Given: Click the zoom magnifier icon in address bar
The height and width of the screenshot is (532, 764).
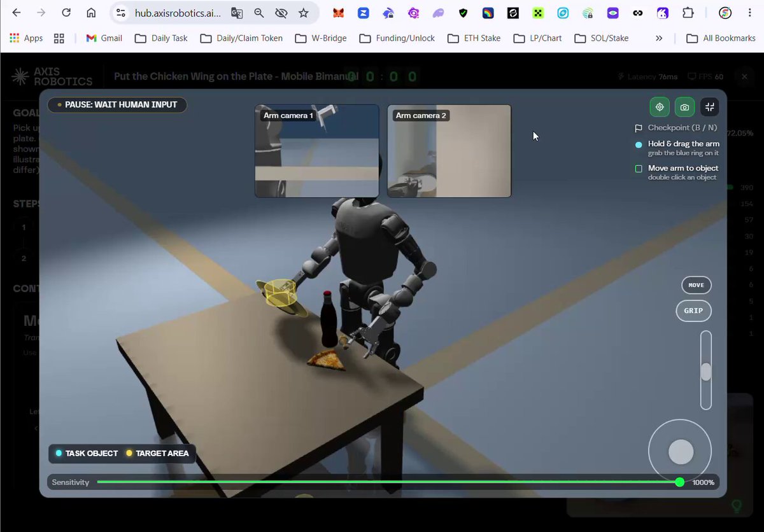Looking at the screenshot, I should point(259,13).
